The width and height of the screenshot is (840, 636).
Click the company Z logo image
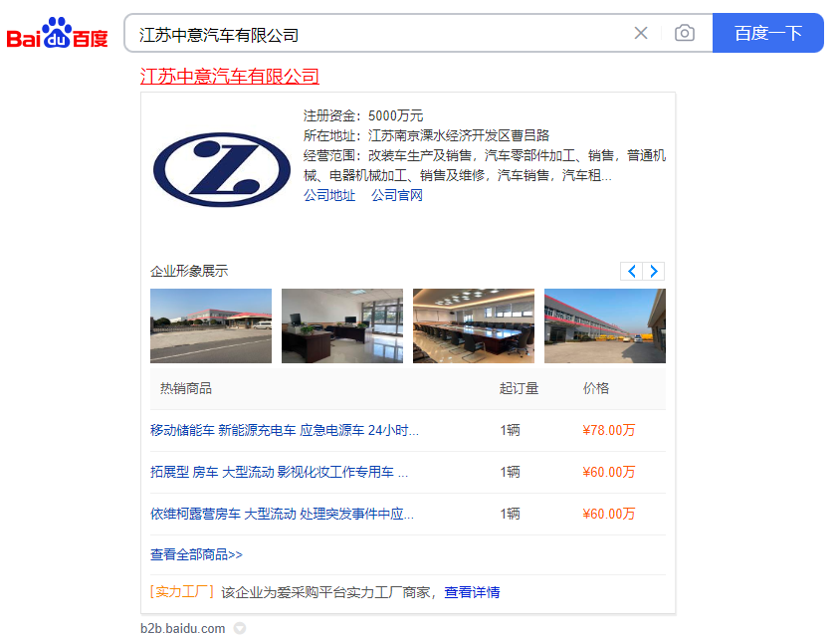point(221,170)
